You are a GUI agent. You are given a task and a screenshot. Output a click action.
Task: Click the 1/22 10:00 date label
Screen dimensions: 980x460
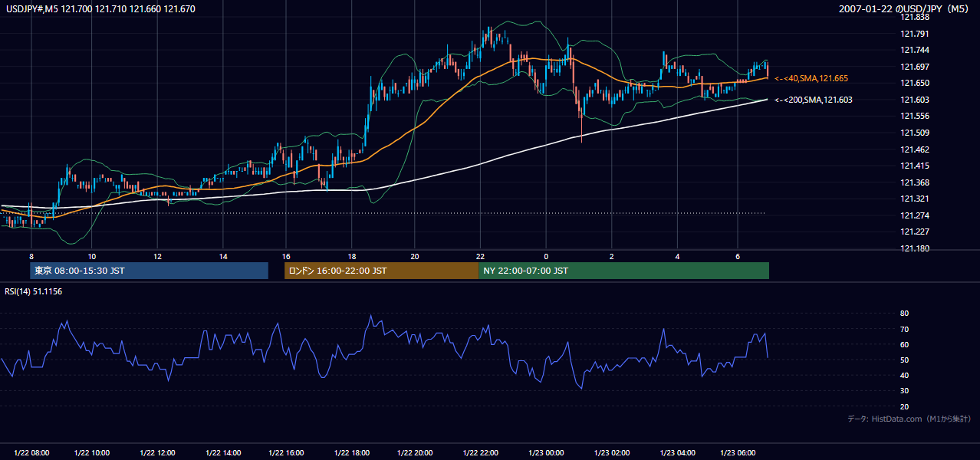[94, 452]
